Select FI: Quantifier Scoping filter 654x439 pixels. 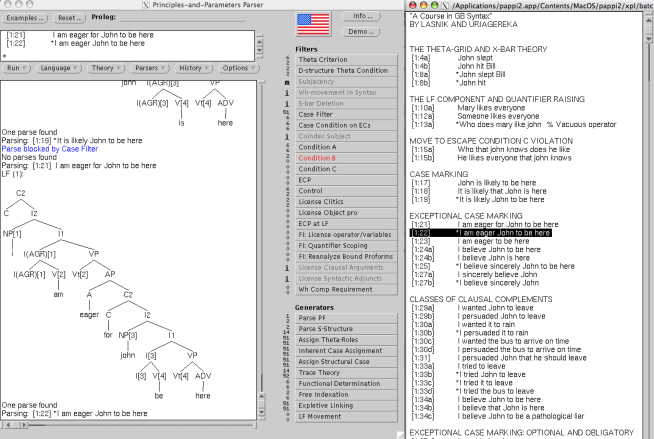[x=346, y=246]
